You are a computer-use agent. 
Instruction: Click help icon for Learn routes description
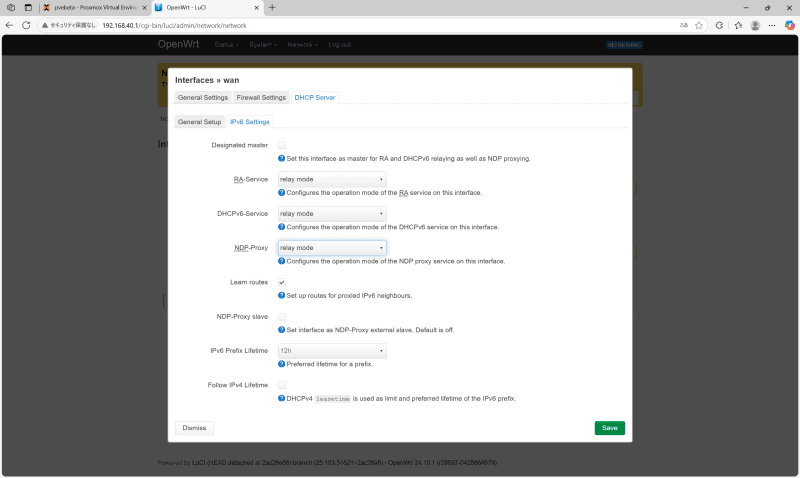pos(281,295)
